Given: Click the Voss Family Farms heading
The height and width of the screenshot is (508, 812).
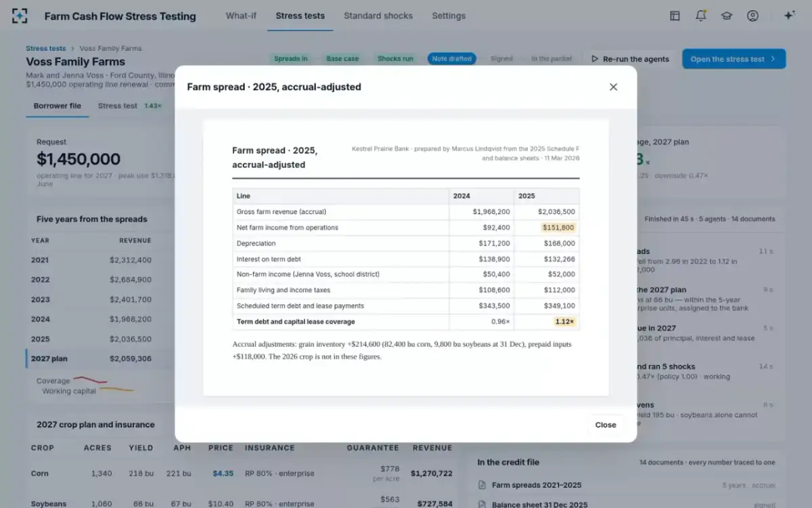Looking at the screenshot, I should [75, 62].
